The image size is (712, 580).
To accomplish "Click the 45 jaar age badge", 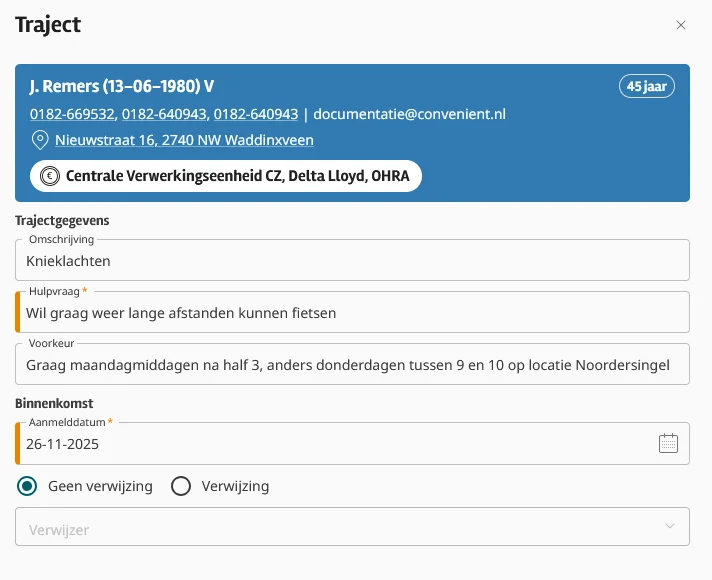I will tap(647, 86).
